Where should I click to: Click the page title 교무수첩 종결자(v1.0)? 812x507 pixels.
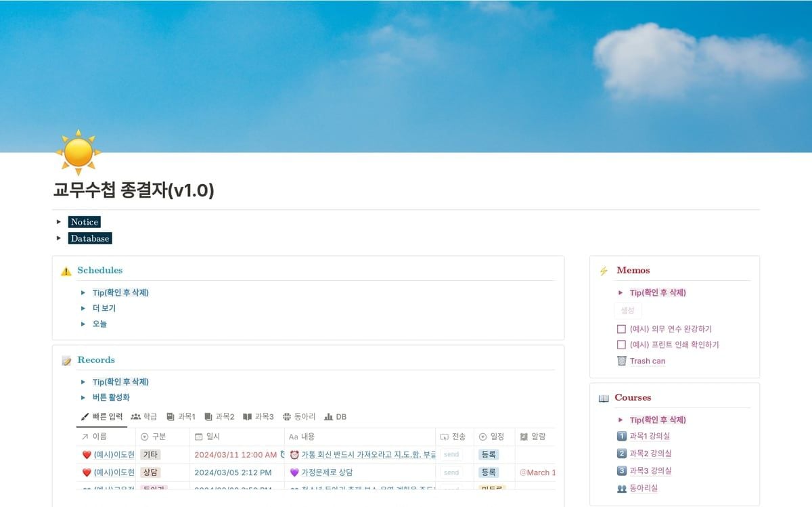click(x=134, y=190)
